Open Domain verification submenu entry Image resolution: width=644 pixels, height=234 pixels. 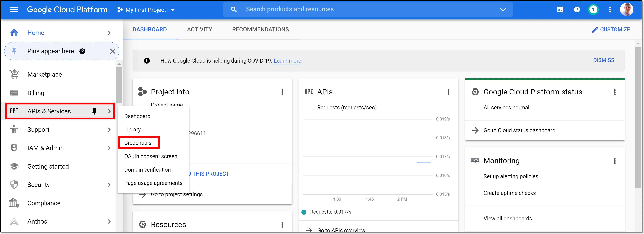147,170
